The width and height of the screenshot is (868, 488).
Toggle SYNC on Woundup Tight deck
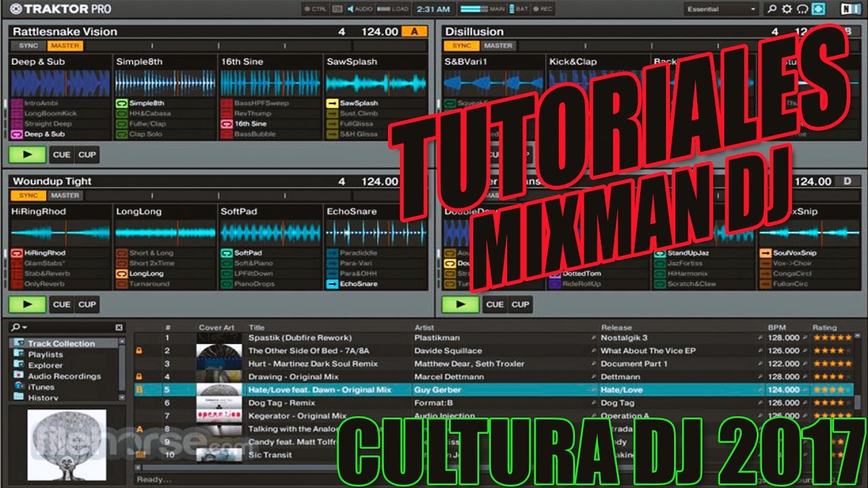point(28,195)
